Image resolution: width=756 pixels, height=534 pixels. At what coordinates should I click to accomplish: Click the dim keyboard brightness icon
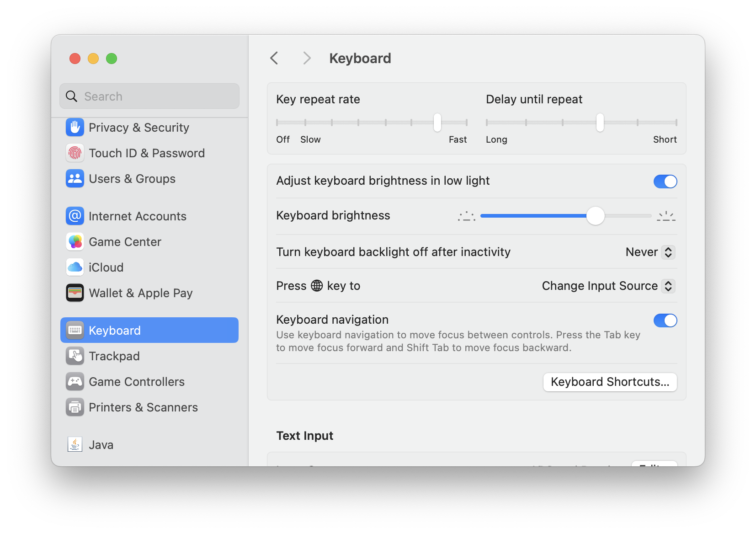pyautogui.click(x=467, y=216)
